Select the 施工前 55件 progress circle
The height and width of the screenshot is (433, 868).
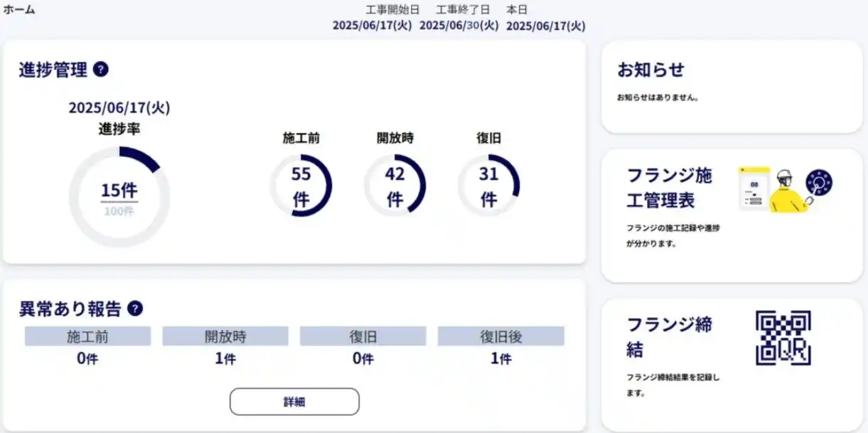coord(301,185)
